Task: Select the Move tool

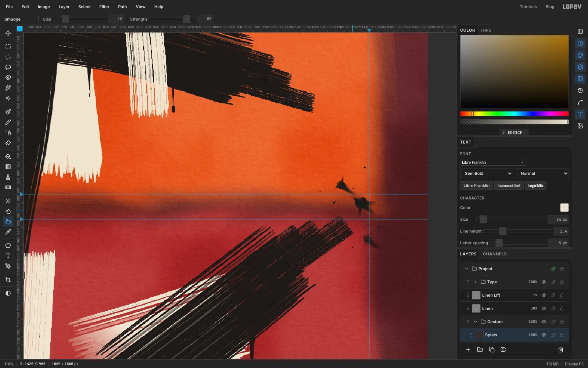Action: [x=8, y=33]
